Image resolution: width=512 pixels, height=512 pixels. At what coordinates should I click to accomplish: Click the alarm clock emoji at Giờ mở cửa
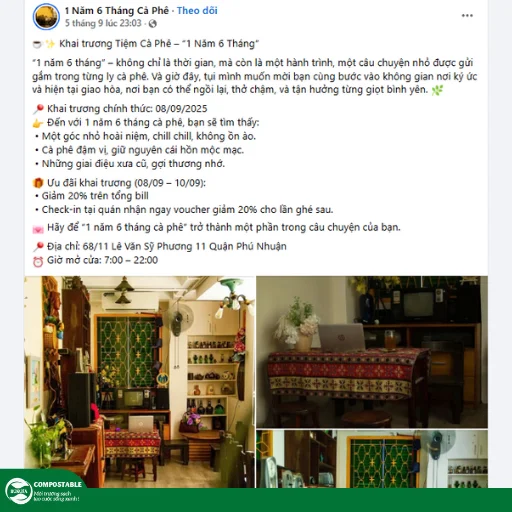point(38,261)
